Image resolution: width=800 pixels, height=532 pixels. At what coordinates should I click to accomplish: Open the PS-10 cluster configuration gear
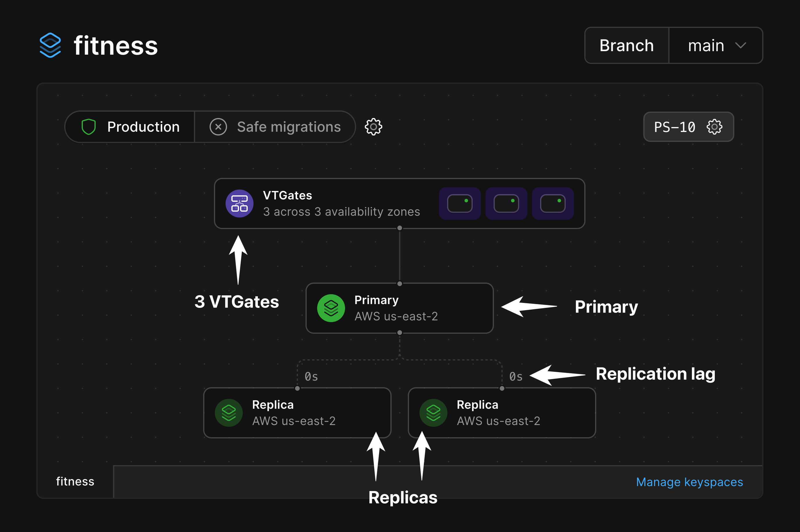(x=715, y=127)
